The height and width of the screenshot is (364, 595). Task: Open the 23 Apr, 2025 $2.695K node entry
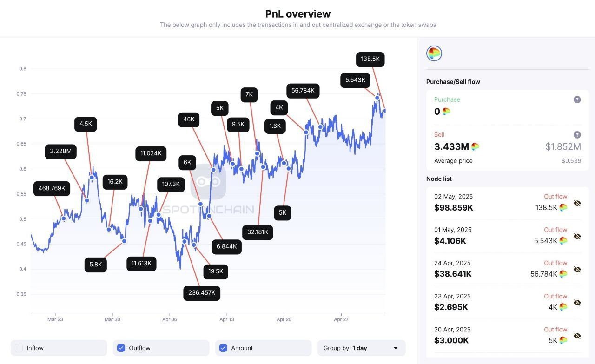pos(504,303)
